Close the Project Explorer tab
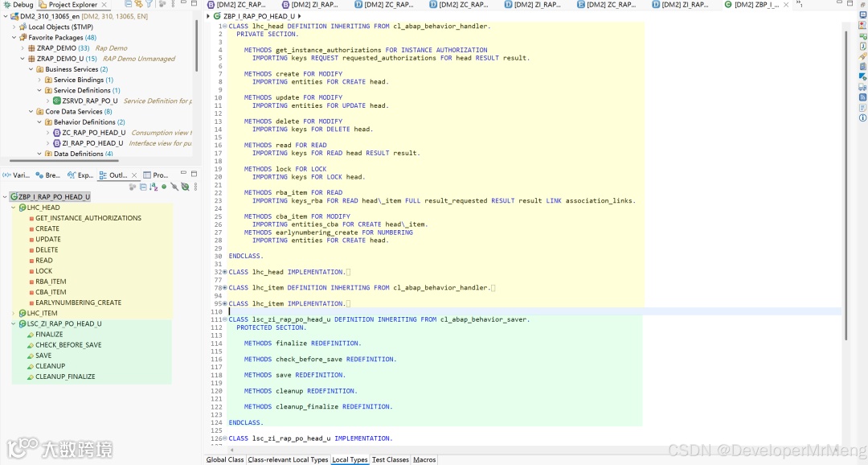 coord(104,5)
